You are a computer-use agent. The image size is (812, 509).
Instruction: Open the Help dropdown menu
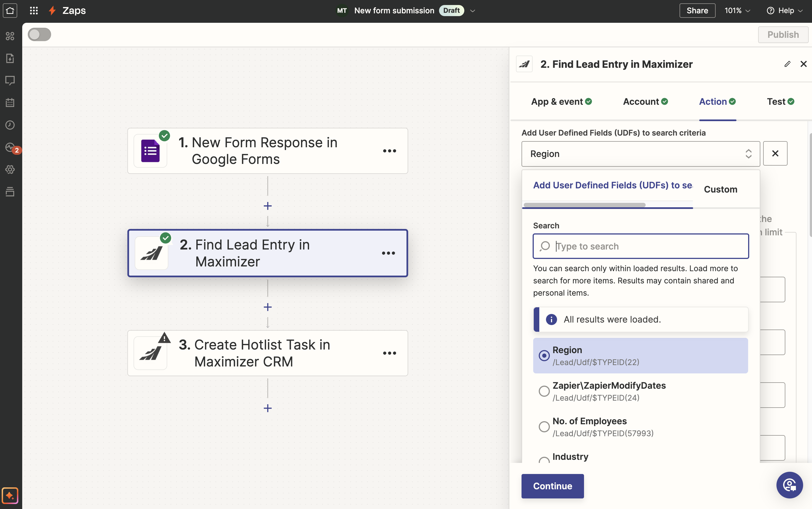point(785,11)
